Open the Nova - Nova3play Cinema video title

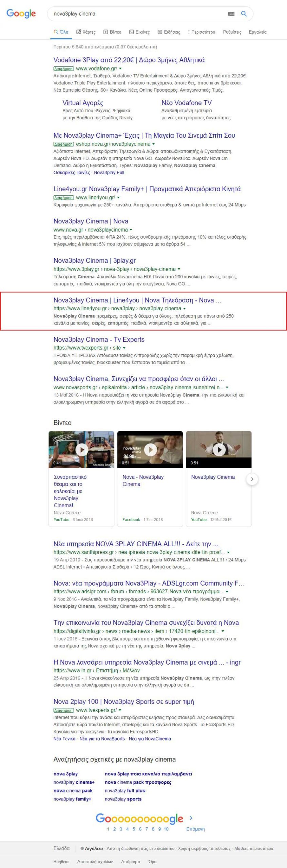(x=143, y=480)
